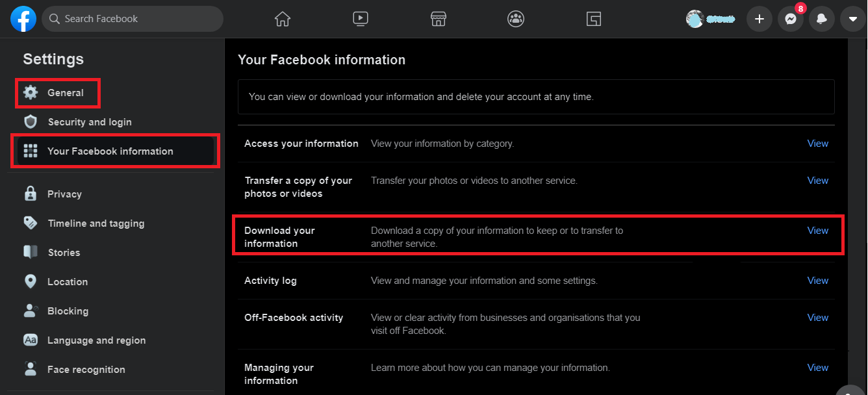Open the Create menu with the plus icon
The image size is (868, 395).
point(759,19)
